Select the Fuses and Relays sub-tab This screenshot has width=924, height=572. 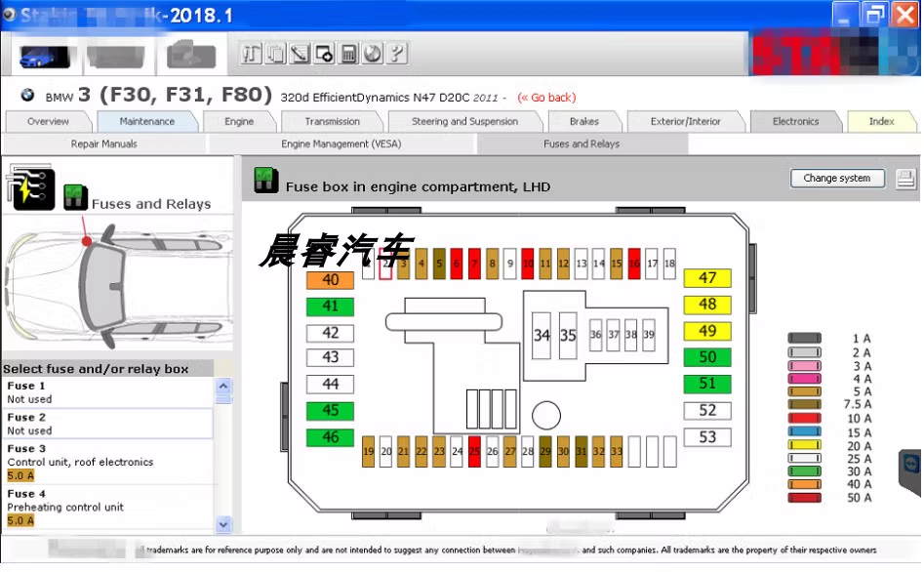pos(582,143)
